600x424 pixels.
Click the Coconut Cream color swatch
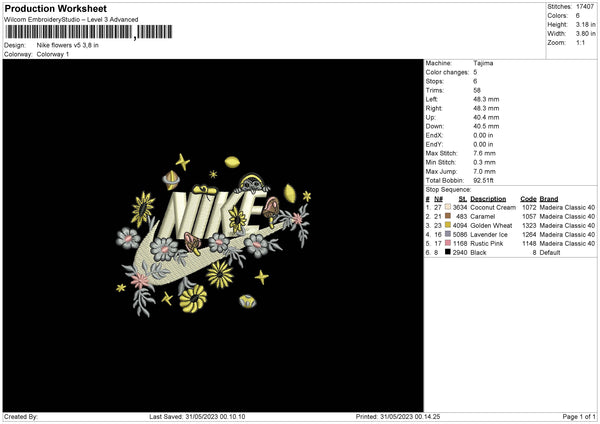[447, 207]
